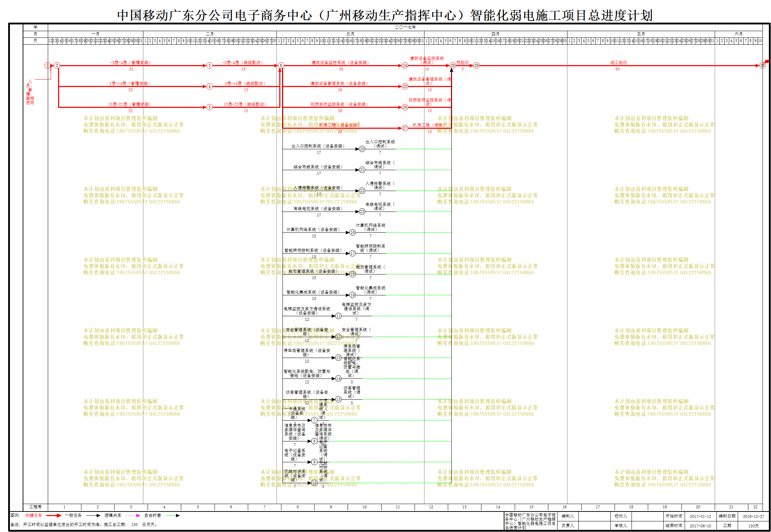The image size is (771, 532).
Task: Select the 人员、管槽、器械进场 label
Action: [30, 92]
